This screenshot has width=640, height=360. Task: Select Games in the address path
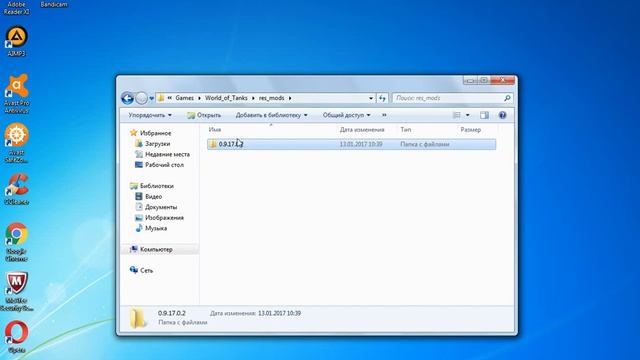184,98
